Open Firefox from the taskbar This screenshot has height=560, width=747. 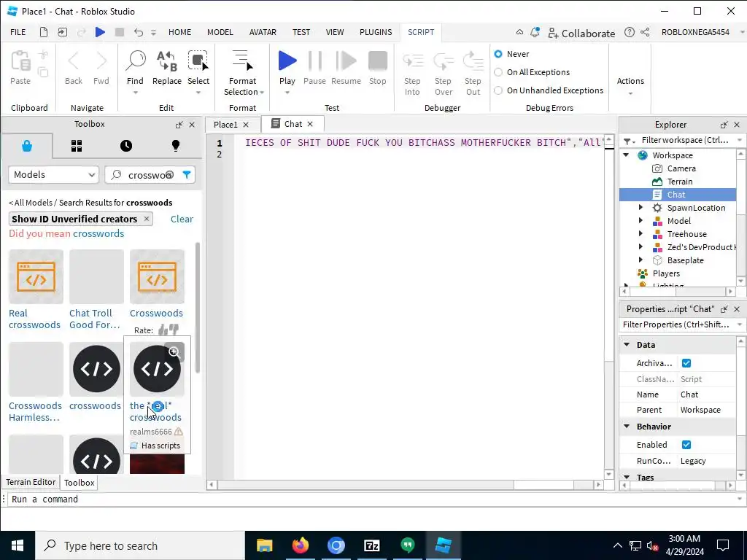300,545
